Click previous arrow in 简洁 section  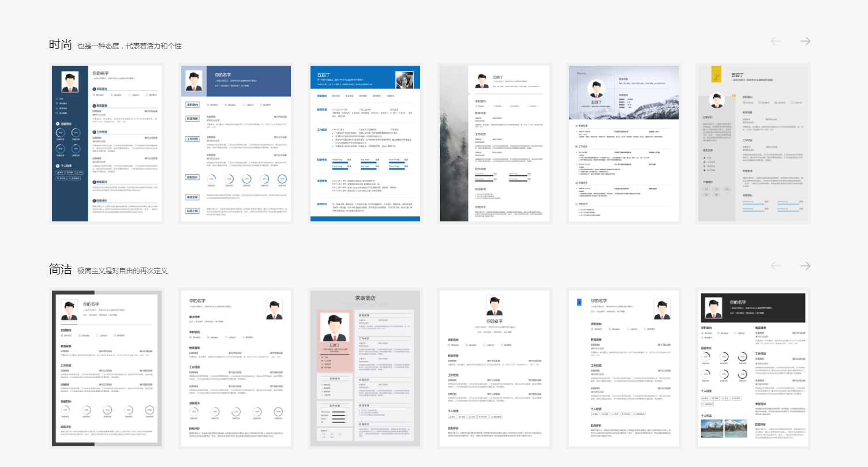776,266
